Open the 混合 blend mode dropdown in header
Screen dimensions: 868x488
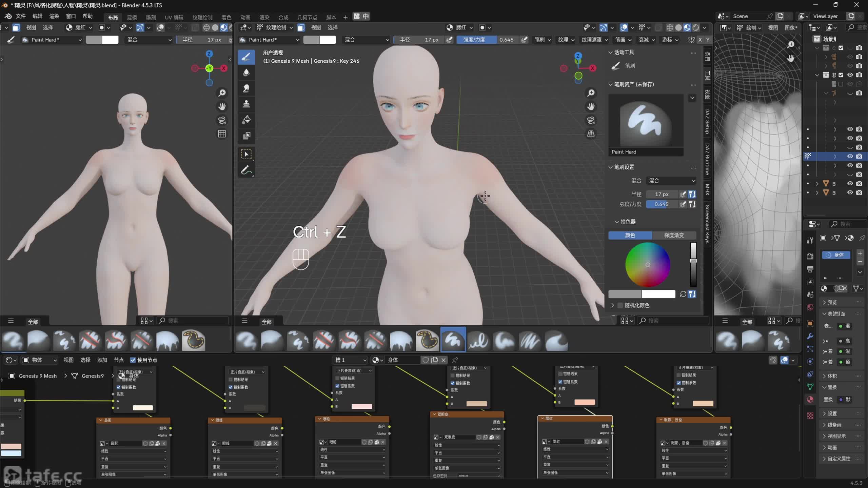tap(366, 40)
